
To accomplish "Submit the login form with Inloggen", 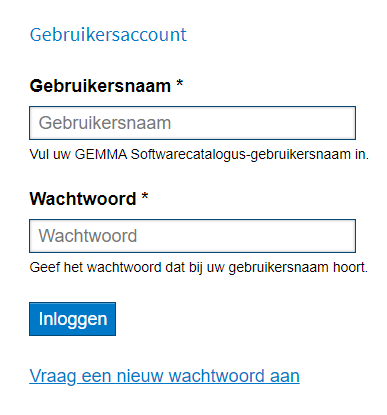I will coord(72,319).
